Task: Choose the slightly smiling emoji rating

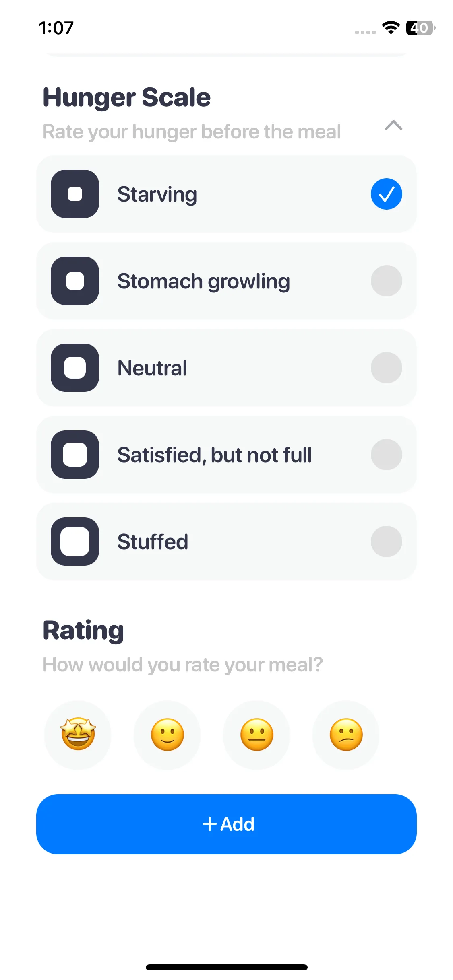Action: pyautogui.click(x=167, y=735)
